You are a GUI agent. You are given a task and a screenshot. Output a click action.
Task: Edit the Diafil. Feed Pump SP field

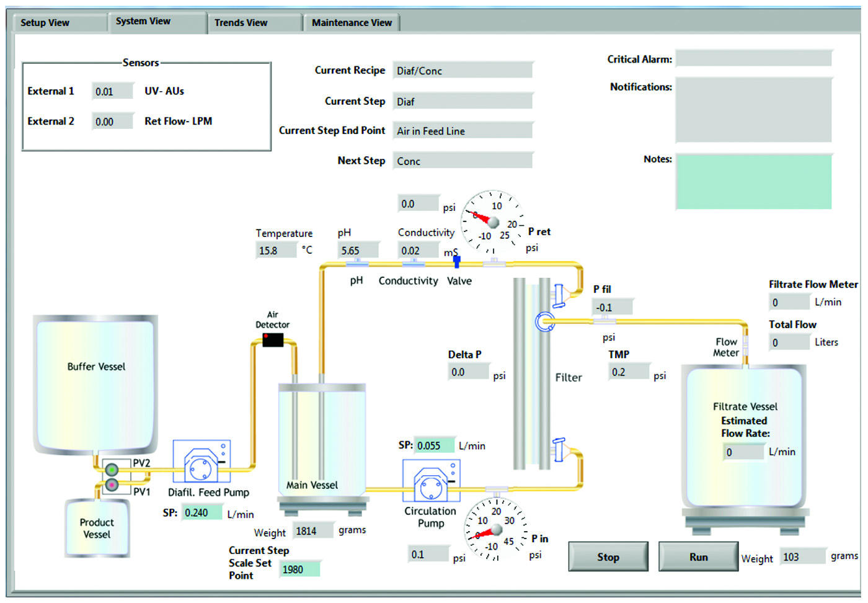pyautogui.click(x=202, y=513)
